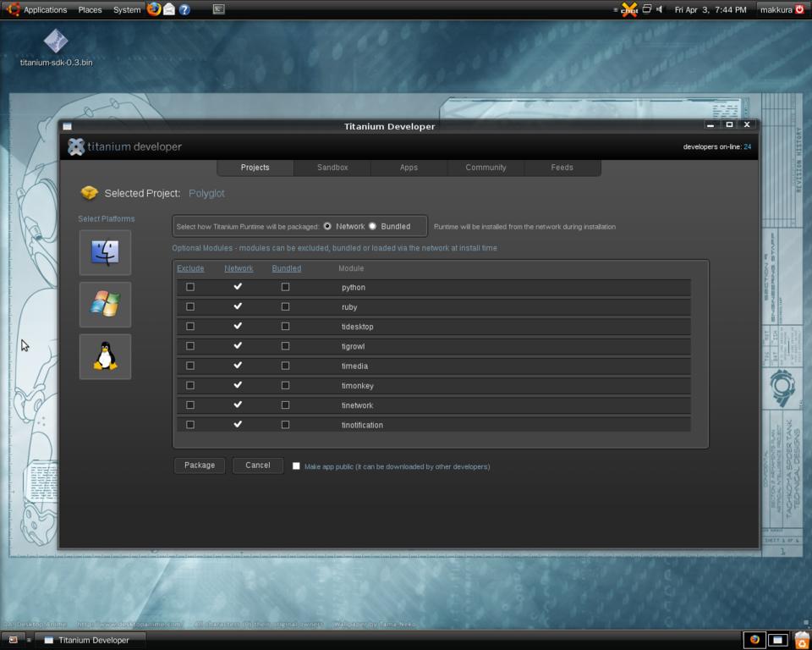
Task: Click the mail icon in top panel
Action: click(x=169, y=9)
